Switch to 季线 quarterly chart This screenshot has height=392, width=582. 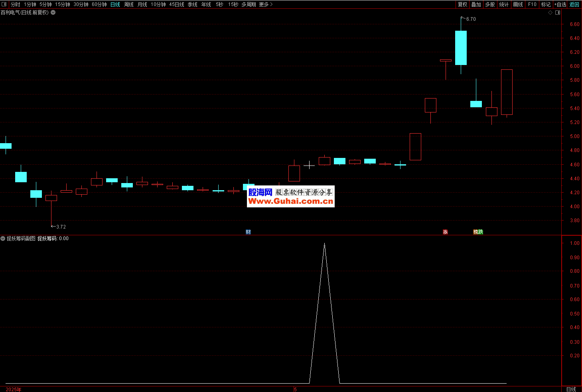pos(193,4)
